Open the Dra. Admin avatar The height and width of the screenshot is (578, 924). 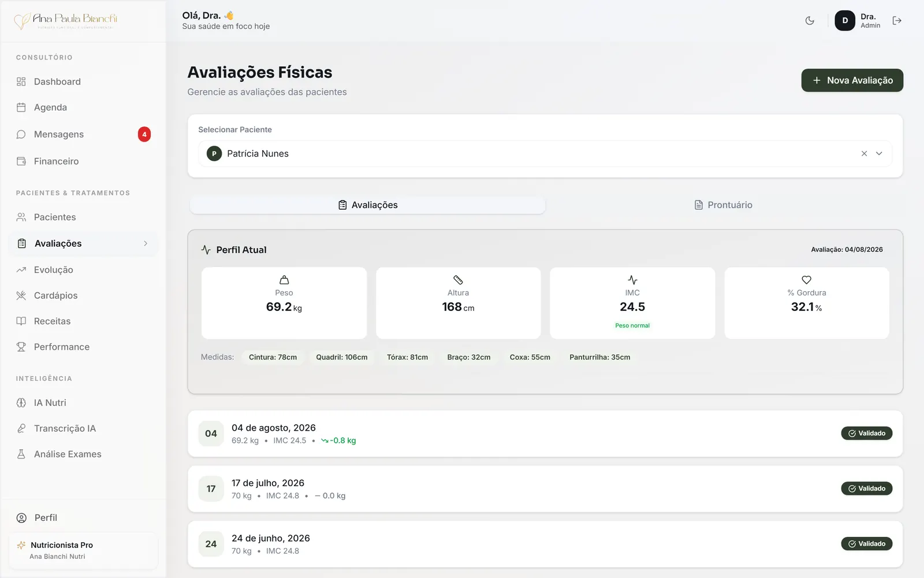pyautogui.click(x=845, y=21)
